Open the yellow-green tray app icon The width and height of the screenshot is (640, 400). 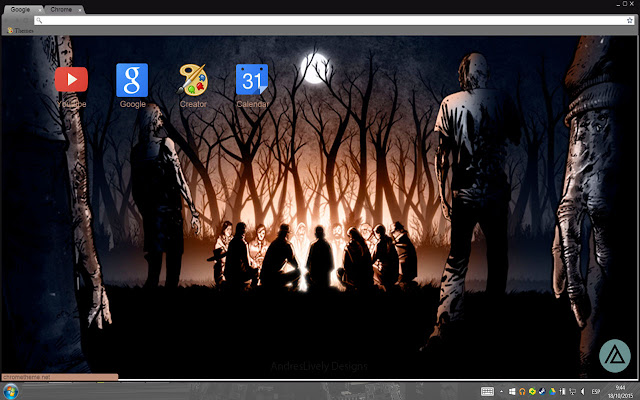click(x=532, y=392)
